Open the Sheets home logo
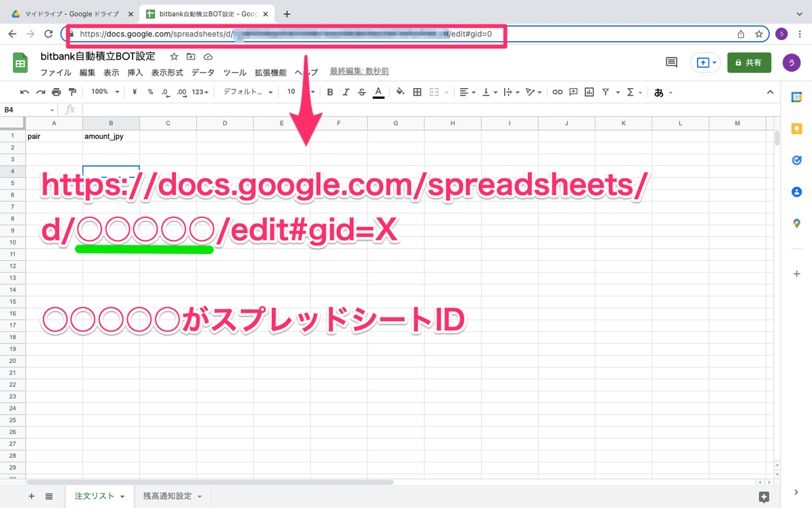The image size is (812, 508). click(x=20, y=63)
